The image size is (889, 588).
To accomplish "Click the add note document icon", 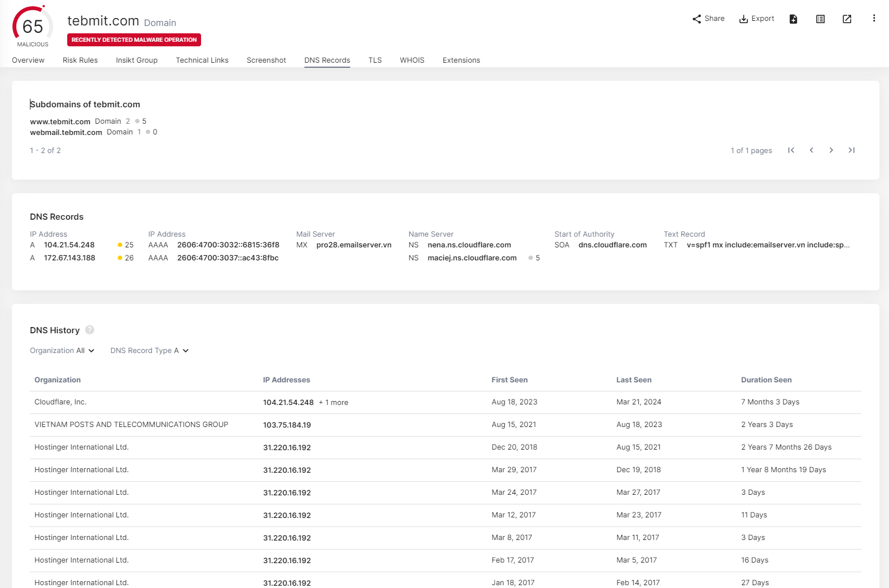I will coord(794,19).
